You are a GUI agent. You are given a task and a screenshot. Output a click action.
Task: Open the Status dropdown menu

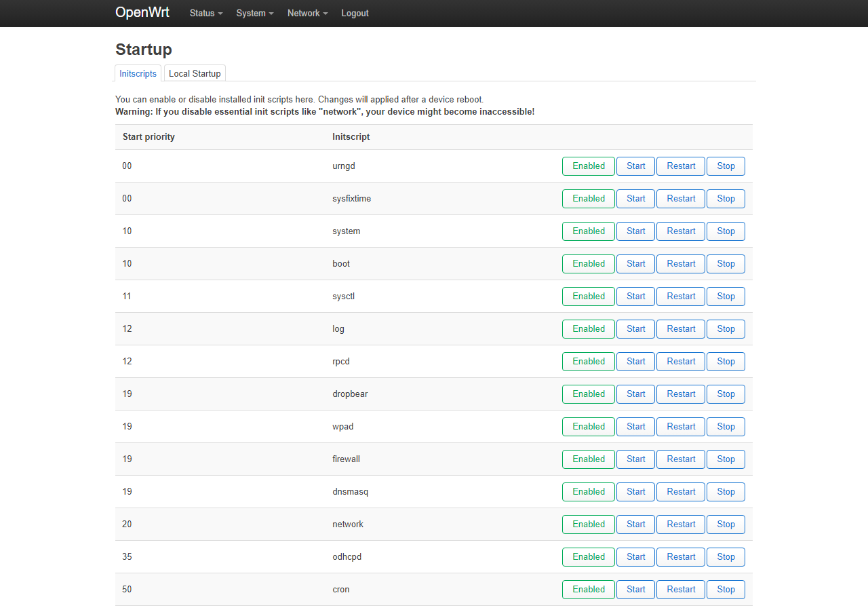click(x=206, y=14)
